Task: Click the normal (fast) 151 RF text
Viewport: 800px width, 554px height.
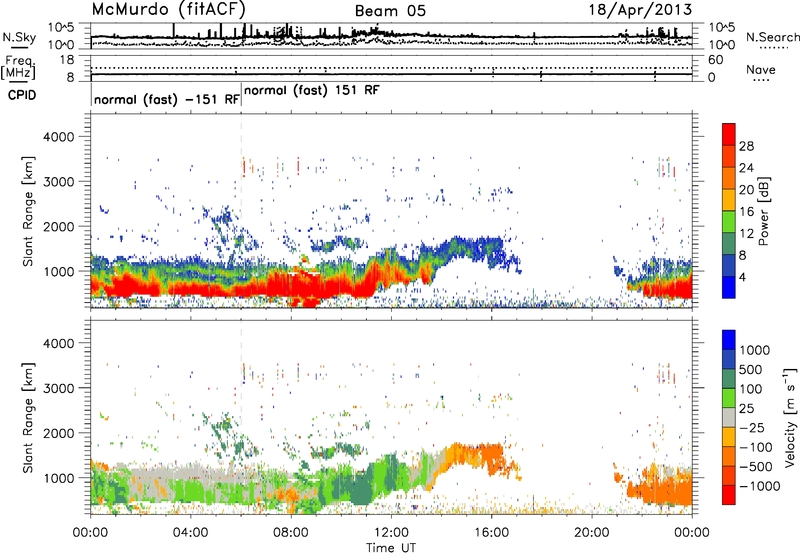Action: [x=312, y=90]
